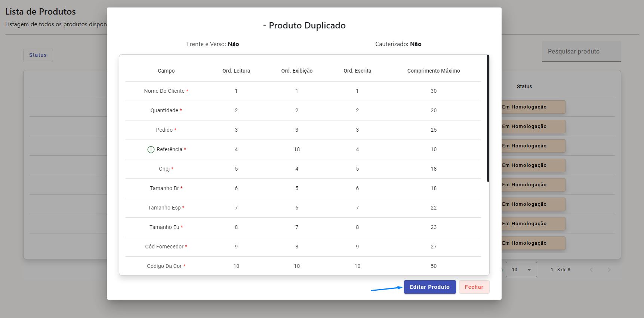Click the Editar Produto button
Viewport: 644px width, 318px height.
(429, 287)
